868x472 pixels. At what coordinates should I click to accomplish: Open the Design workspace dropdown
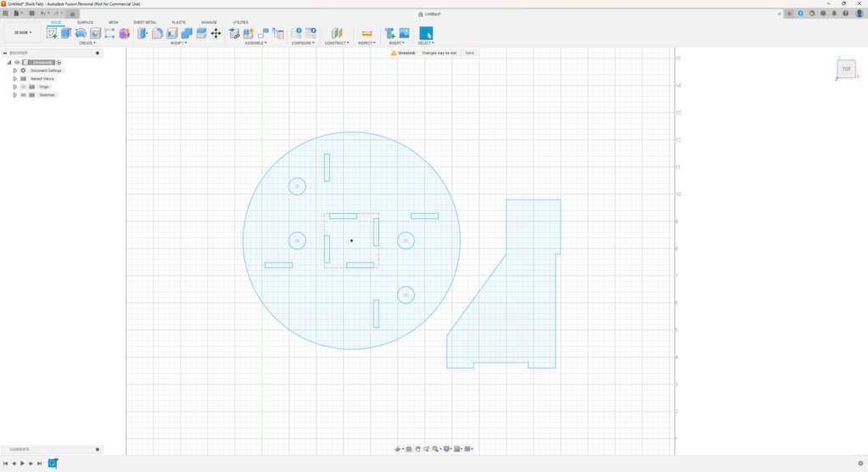click(x=23, y=33)
